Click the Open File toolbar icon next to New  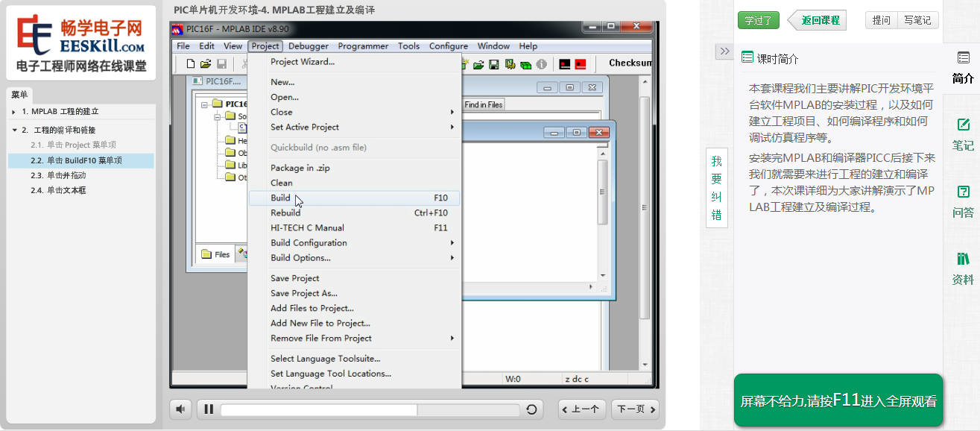(206, 64)
